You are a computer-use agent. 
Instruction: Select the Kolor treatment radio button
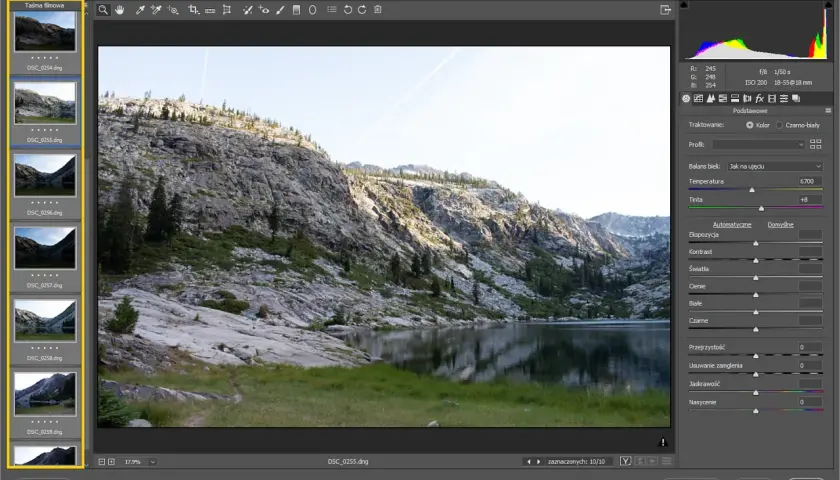tap(749, 125)
